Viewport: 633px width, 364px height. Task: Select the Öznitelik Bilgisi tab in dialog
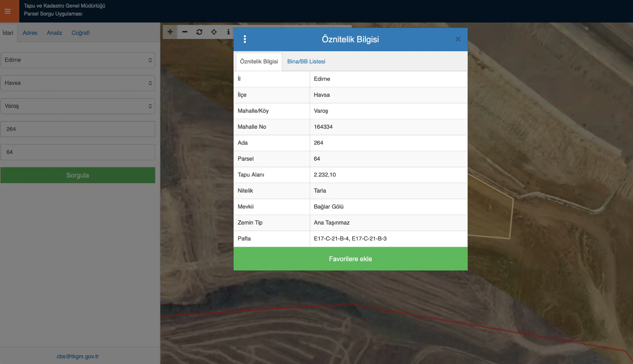coord(259,62)
